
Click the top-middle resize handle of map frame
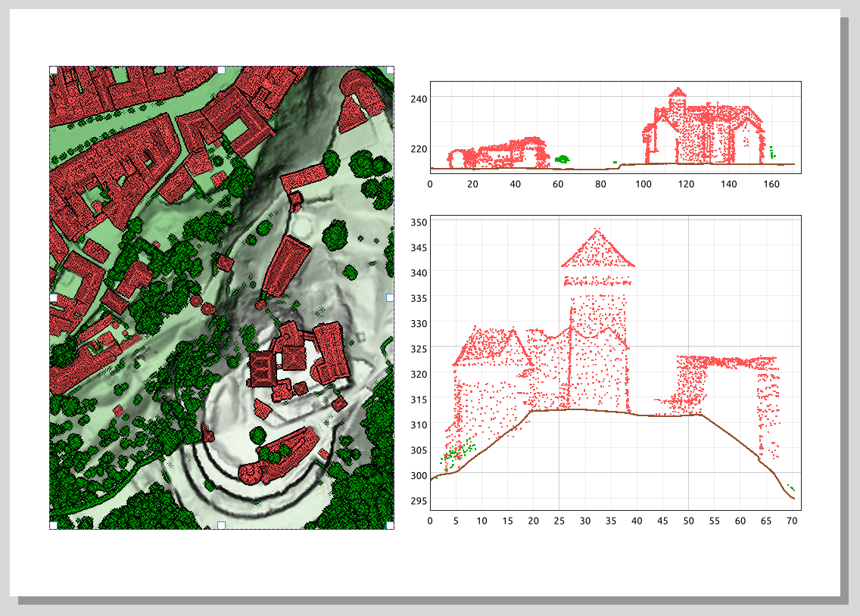[222, 70]
